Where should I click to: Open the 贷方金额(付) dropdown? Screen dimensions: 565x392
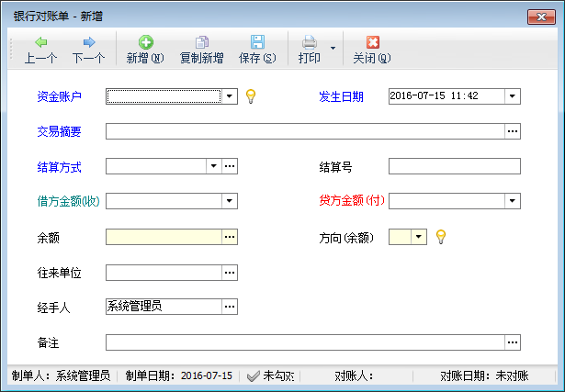click(x=512, y=201)
